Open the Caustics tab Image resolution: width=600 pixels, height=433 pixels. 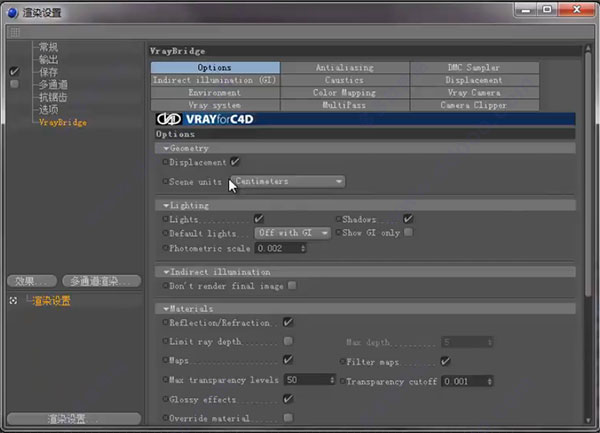(345, 80)
